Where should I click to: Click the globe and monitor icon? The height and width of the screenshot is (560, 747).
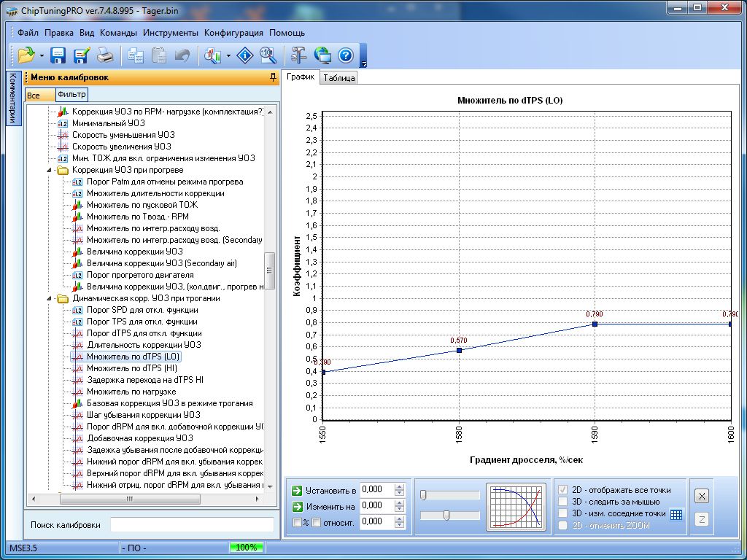(x=322, y=55)
